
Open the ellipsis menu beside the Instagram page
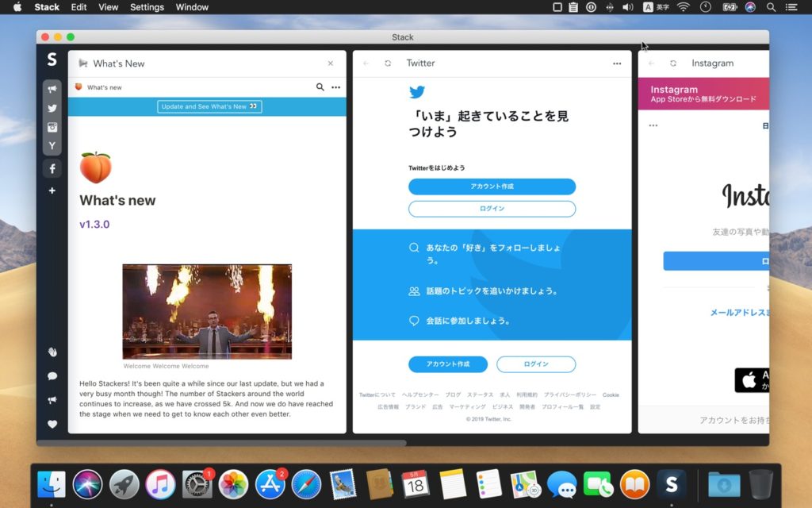point(653,125)
